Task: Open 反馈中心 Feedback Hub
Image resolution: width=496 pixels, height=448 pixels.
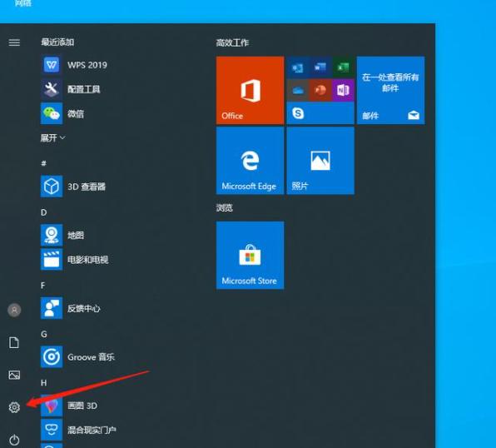Action: pyautogui.click(x=71, y=308)
